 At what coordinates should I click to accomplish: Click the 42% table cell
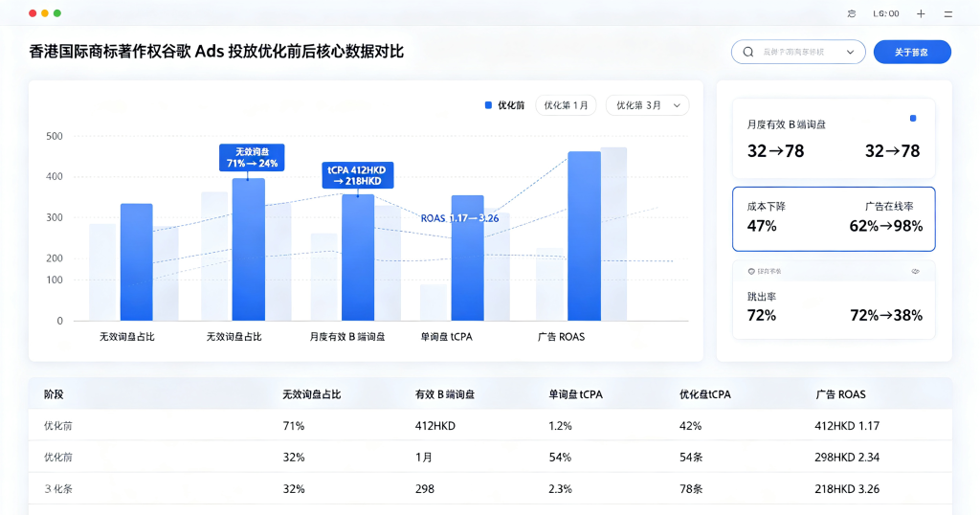(691, 426)
